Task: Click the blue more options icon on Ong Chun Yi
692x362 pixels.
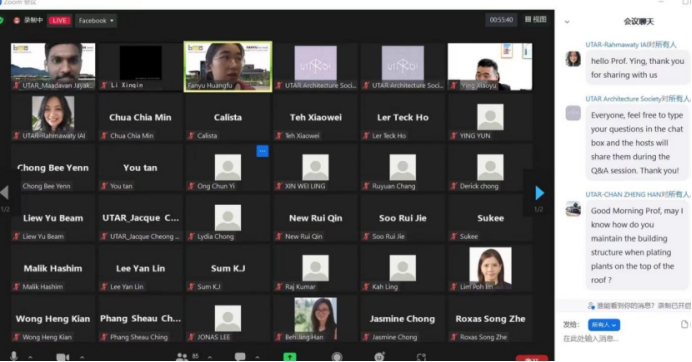Action: pos(262,151)
